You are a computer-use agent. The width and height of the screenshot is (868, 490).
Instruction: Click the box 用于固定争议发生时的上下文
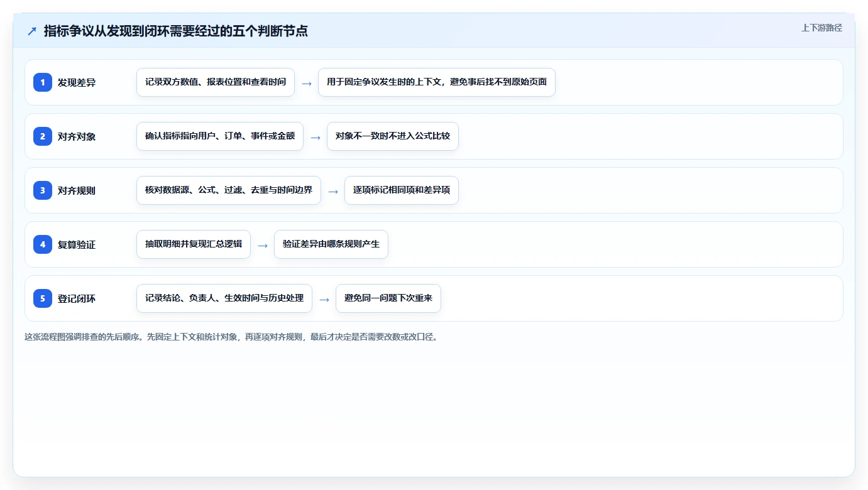pyautogui.click(x=437, y=82)
